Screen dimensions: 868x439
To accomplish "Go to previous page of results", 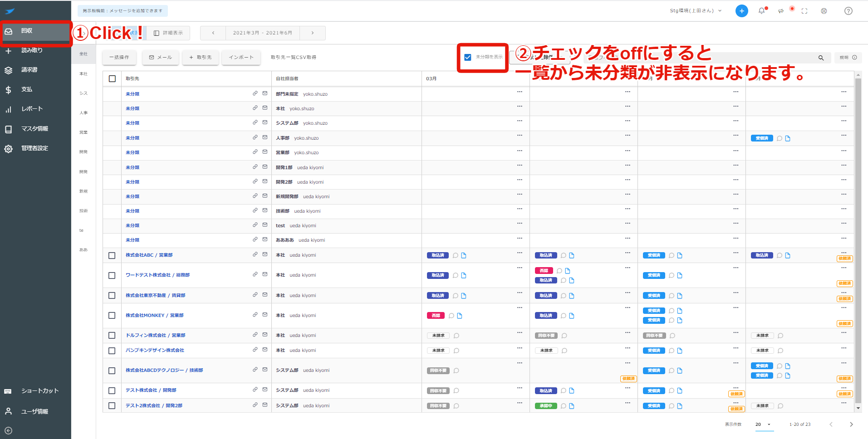I will click(x=831, y=425).
